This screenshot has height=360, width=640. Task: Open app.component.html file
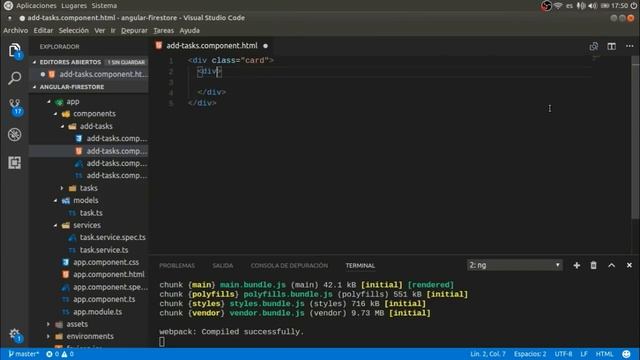pyautogui.click(x=109, y=275)
